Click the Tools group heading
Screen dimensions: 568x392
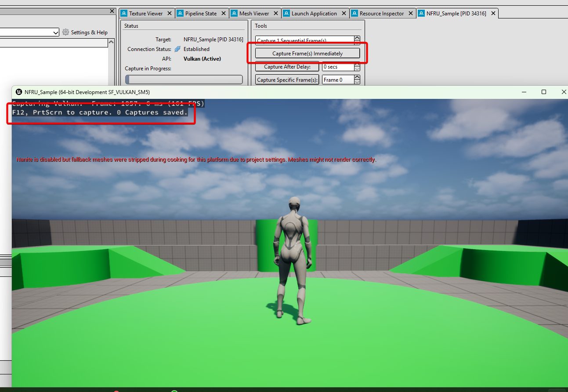(261, 26)
